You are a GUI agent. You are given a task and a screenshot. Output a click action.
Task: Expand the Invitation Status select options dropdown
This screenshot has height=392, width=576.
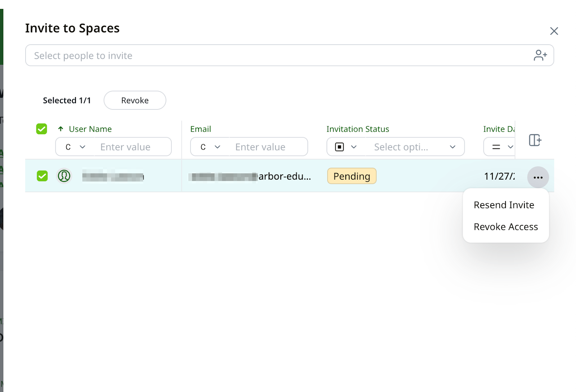452,147
